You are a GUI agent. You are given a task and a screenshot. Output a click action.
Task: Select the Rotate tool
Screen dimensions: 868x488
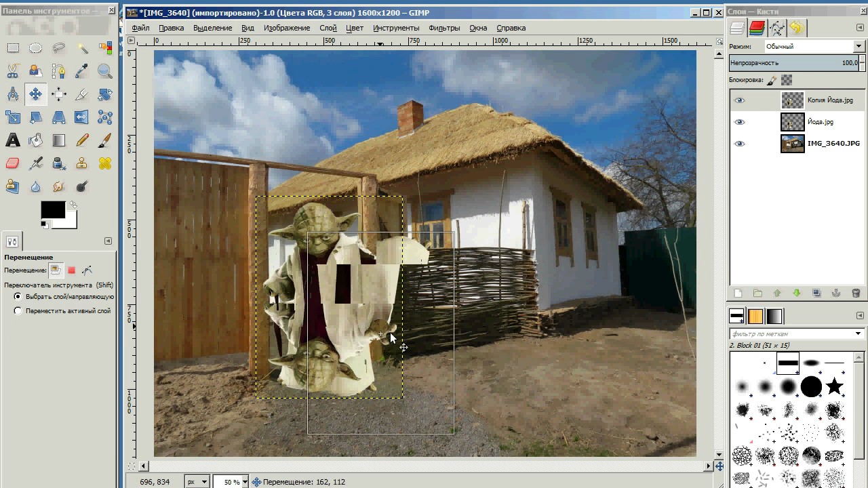click(x=105, y=94)
